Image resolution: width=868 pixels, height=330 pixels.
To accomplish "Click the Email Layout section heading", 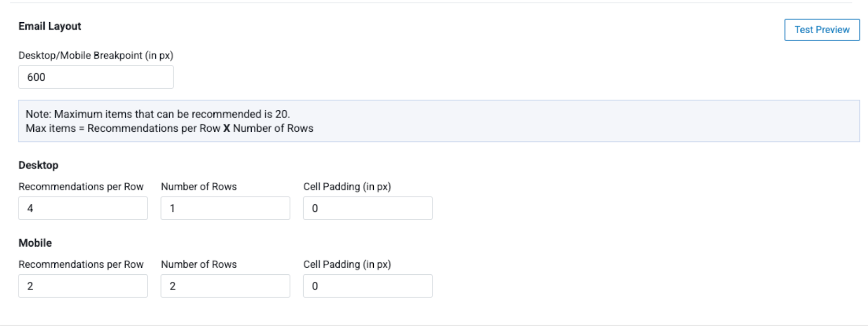I will (50, 26).
